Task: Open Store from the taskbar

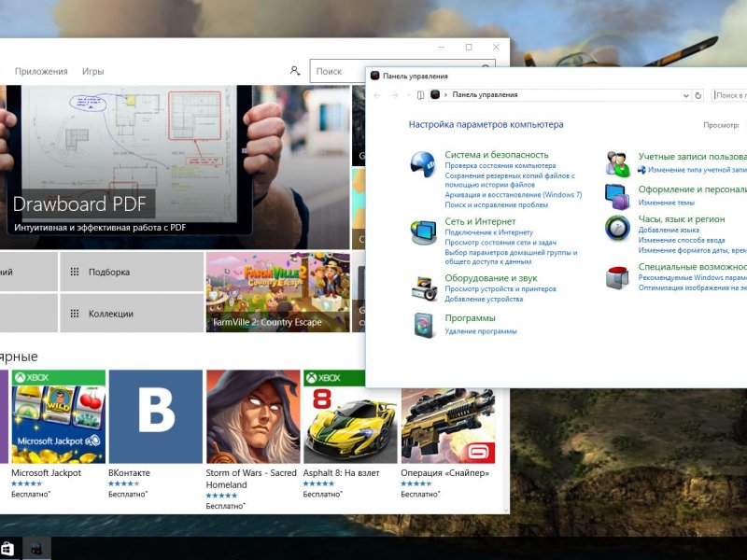Action: point(7,549)
